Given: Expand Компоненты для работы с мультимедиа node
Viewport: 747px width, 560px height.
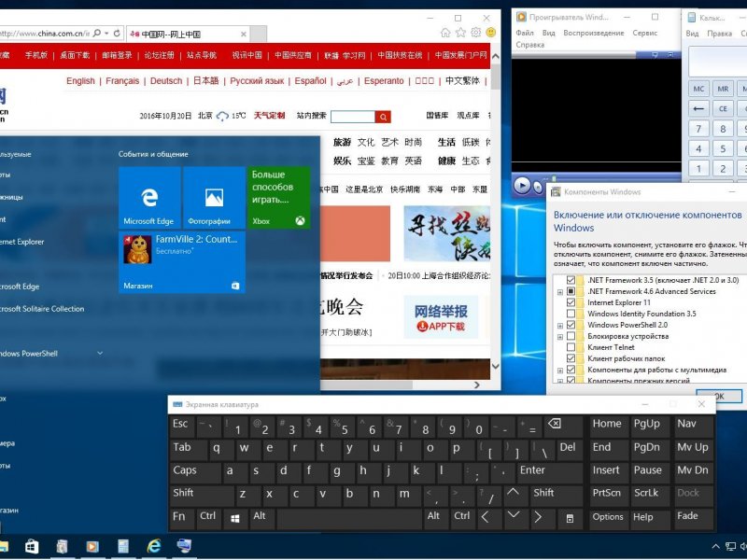Looking at the screenshot, I should pyautogui.click(x=560, y=371).
